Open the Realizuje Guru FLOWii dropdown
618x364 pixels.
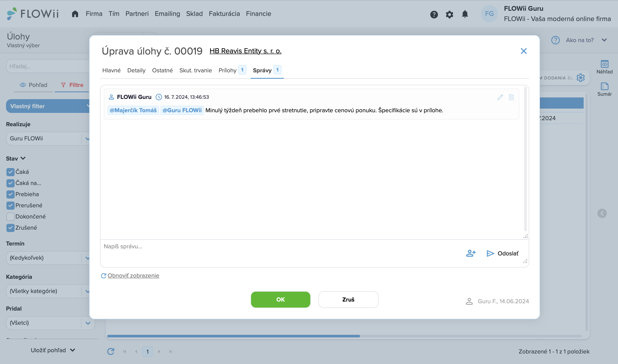point(48,139)
